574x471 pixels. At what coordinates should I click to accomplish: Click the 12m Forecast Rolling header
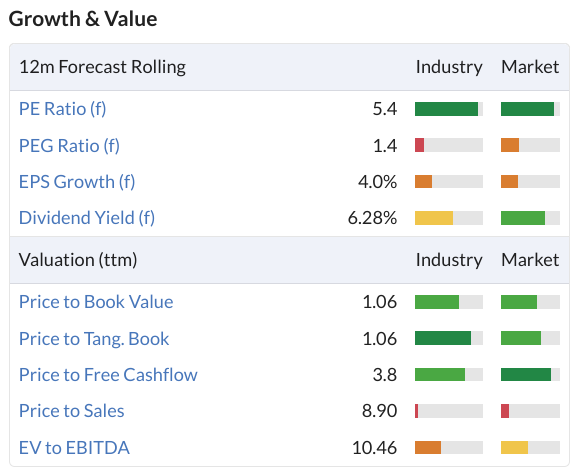click(102, 67)
